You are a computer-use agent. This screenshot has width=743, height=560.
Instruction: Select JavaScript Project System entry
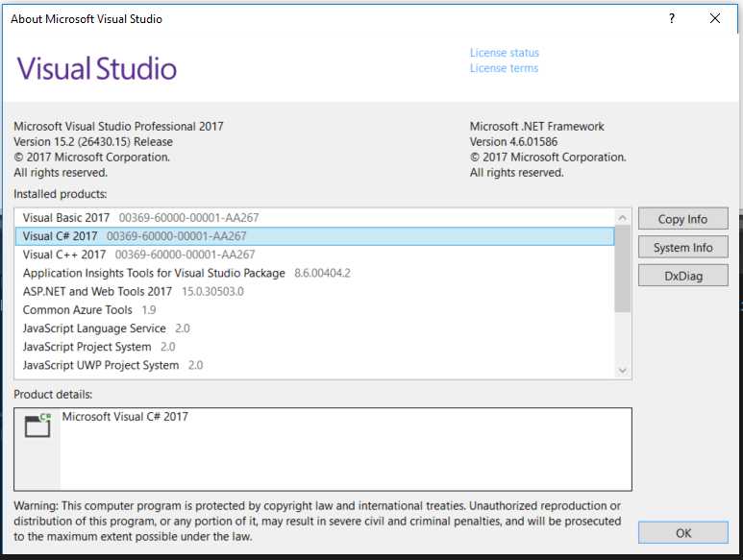pos(314,347)
